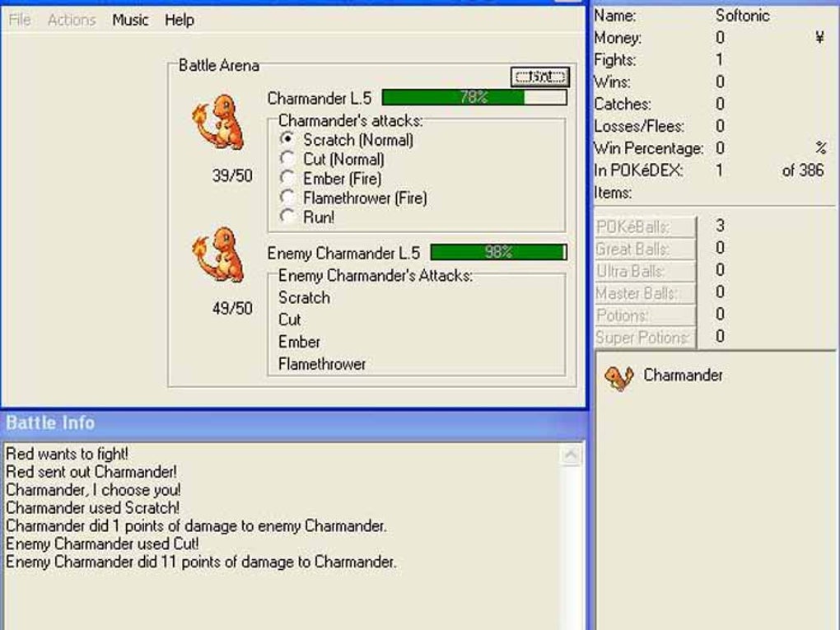Screen dimensions: 840x630
Task: Click the Master Balls item button
Action: (x=646, y=293)
